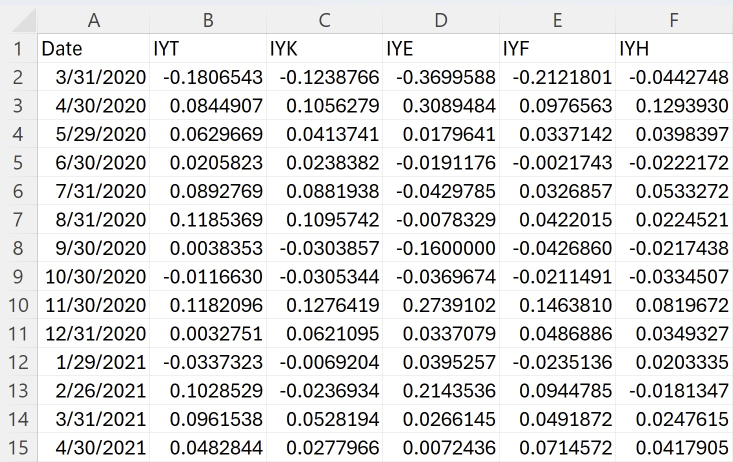Click cell containing 0.0413741
This screenshot has width=733, height=462.
(324, 134)
